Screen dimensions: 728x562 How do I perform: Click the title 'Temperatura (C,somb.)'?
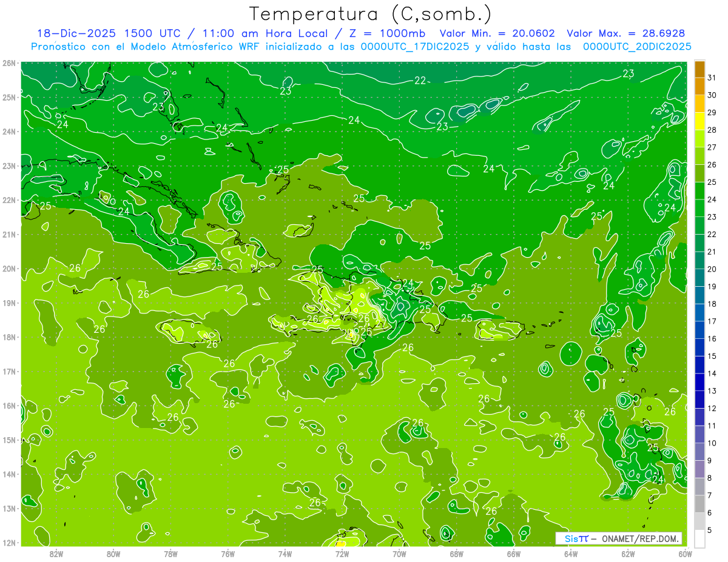pos(371,13)
